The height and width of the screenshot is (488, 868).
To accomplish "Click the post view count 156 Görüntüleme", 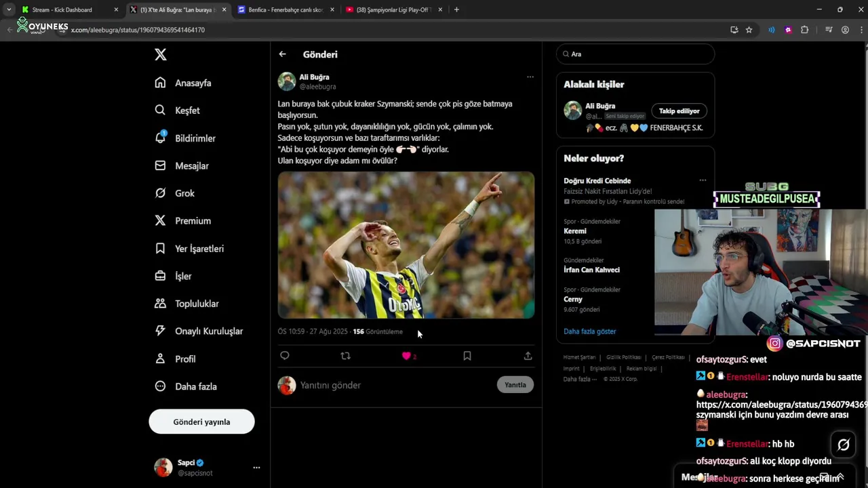I will [x=378, y=331].
